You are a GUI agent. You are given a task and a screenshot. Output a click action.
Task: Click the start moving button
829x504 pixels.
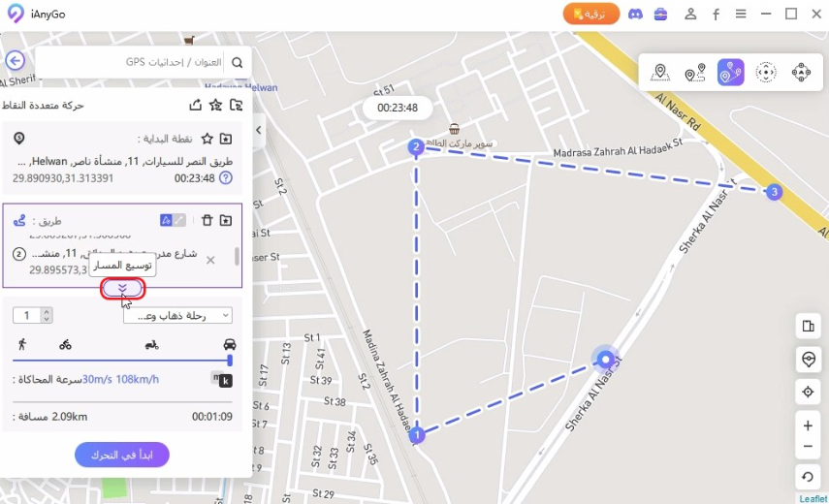click(122, 455)
